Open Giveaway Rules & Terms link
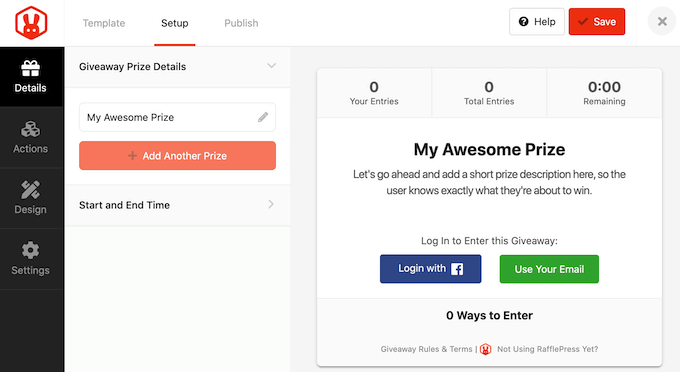680x372 pixels. click(x=426, y=349)
